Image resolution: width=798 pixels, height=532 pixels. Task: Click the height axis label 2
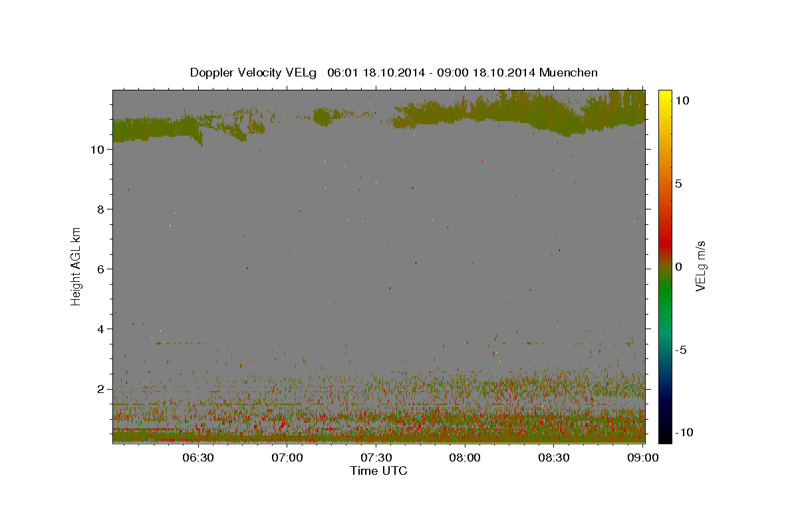click(x=101, y=389)
